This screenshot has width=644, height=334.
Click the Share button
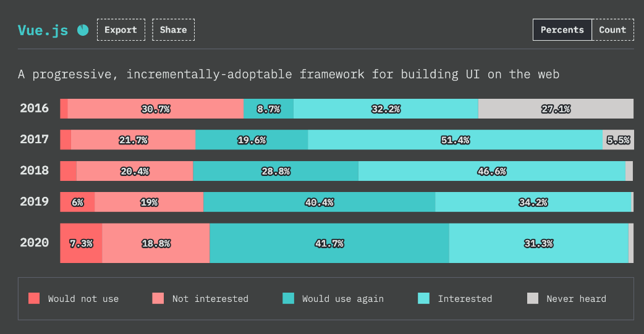[x=173, y=30]
